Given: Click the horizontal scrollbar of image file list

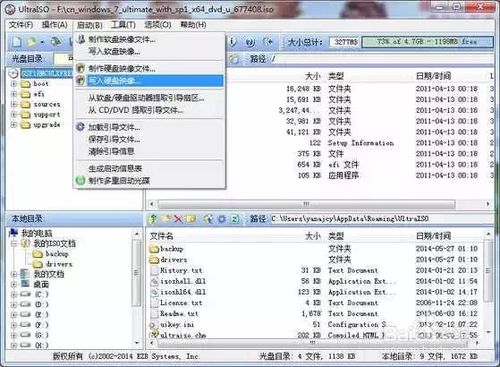Looking at the screenshot, I should 306,204.
